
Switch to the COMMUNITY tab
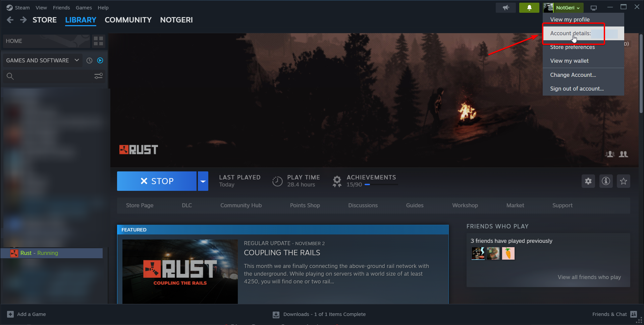point(128,20)
